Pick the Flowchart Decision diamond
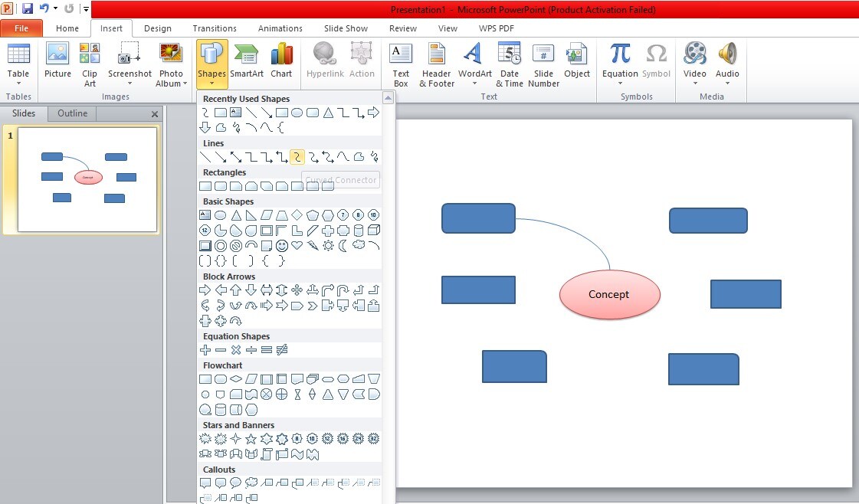The image size is (859, 504). click(x=235, y=379)
